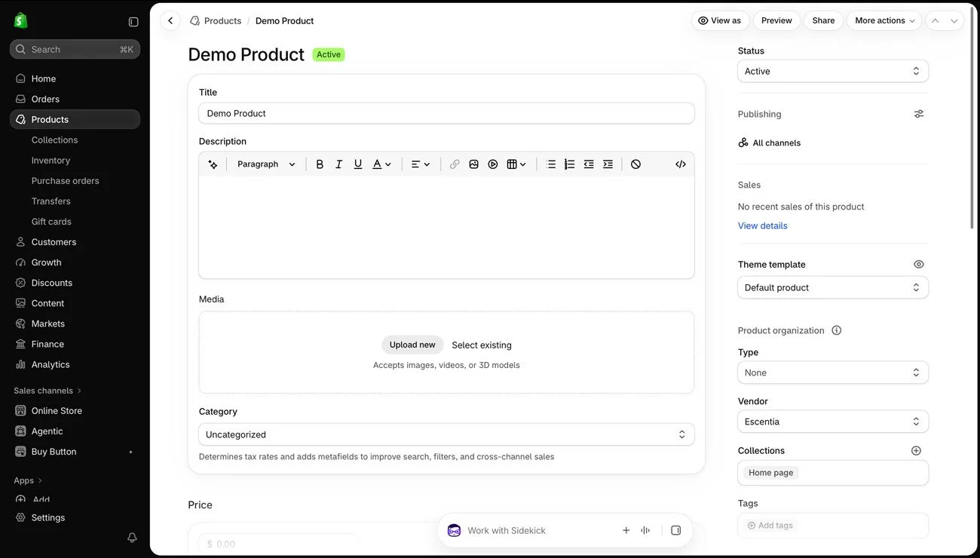
Task: Open the Paragraph style dropdown
Action: [x=266, y=164]
